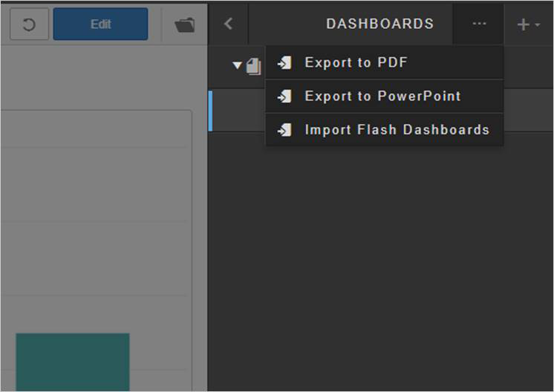This screenshot has width=554, height=392.
Task: Click empty space in the Dashboards panel
Action: pos(379,267)
